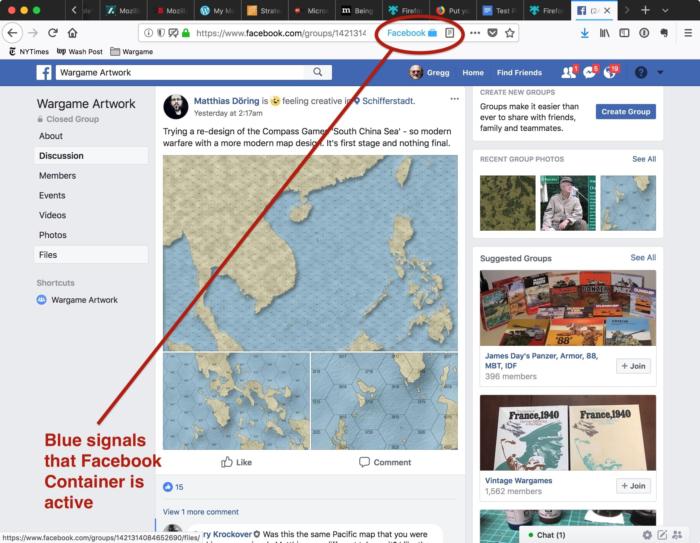
Task: List all tabs dropdown arrow
Action: pyautogui.click(x=665, y=10)
